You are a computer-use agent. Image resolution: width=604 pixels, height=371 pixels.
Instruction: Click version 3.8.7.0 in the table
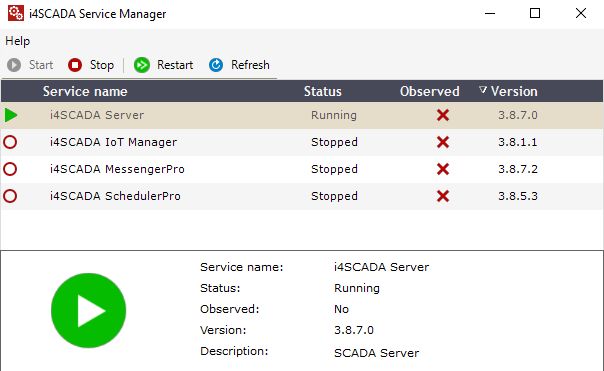[518, 115]
